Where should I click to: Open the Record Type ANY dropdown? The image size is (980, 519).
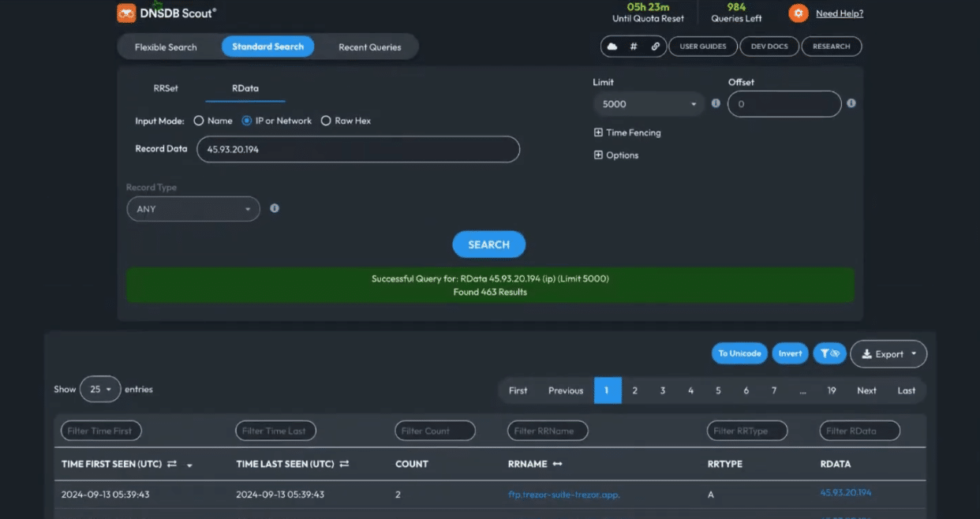(x=193, y=209)
